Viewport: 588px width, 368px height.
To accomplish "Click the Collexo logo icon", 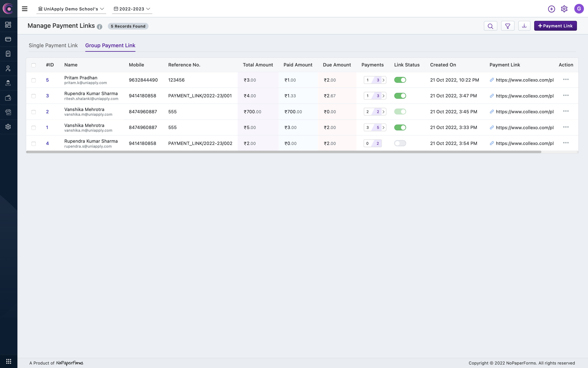I will pos(9,9).
